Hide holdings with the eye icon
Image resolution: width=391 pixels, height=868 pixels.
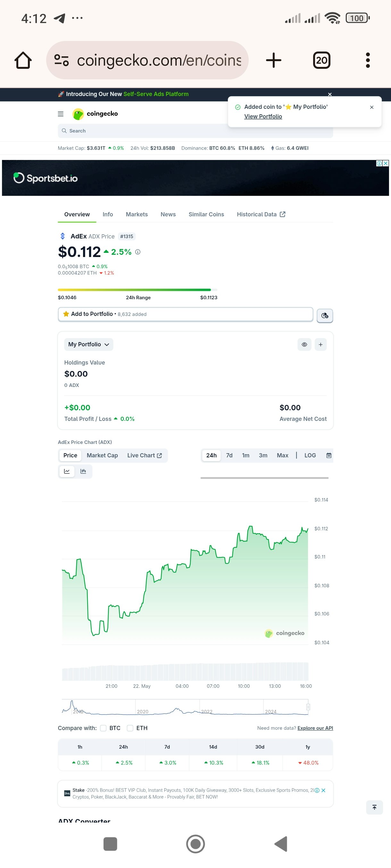click(304, 344)
